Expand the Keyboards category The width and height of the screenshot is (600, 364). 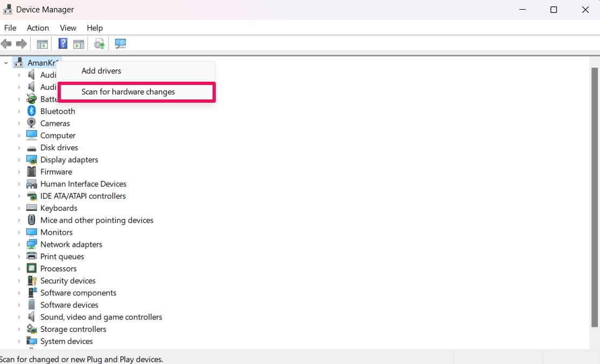19,208
